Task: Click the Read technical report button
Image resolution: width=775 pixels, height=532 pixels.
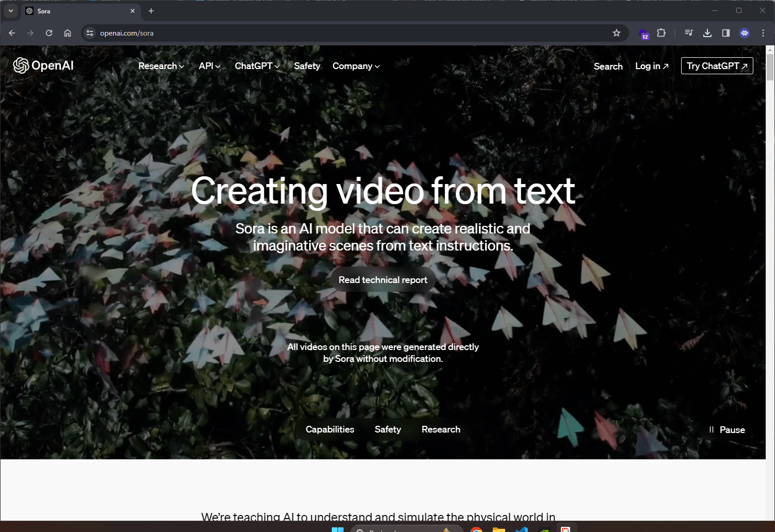Action: tap(383, 280)
